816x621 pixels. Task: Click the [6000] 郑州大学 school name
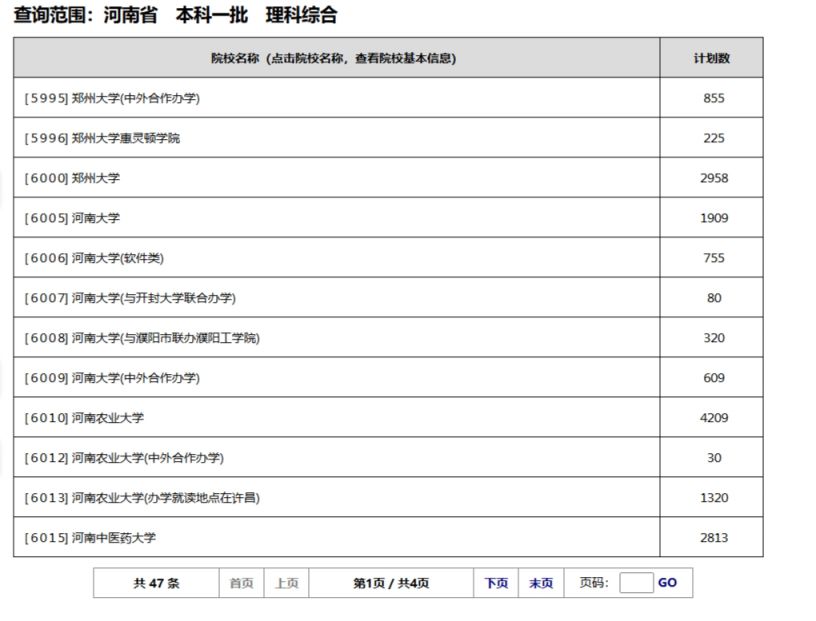tap(72, 178)
